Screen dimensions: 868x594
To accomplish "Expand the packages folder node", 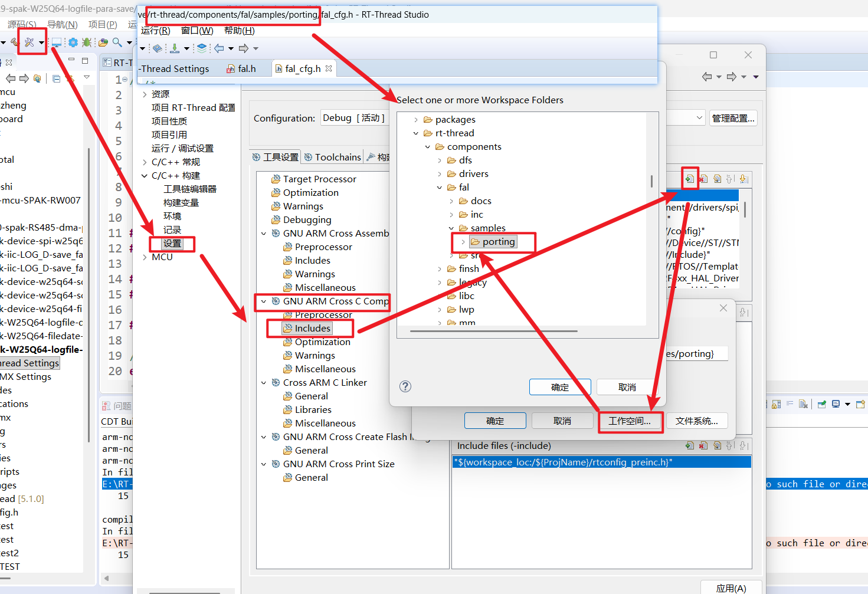I will click(x=416, y=120).
